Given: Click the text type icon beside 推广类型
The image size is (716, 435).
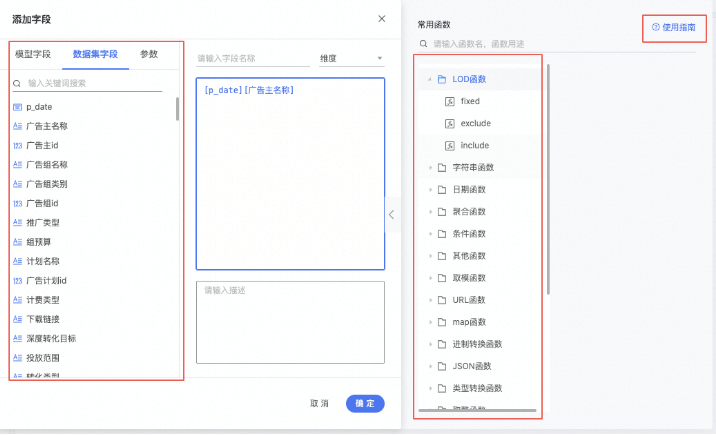Looking at the screenshot, I should click(17, 223).
